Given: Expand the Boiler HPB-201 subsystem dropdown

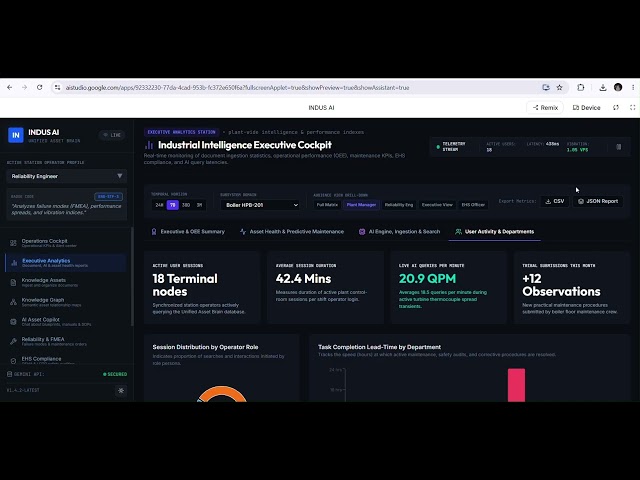Looking at the screenshot, I should (260, 205).
